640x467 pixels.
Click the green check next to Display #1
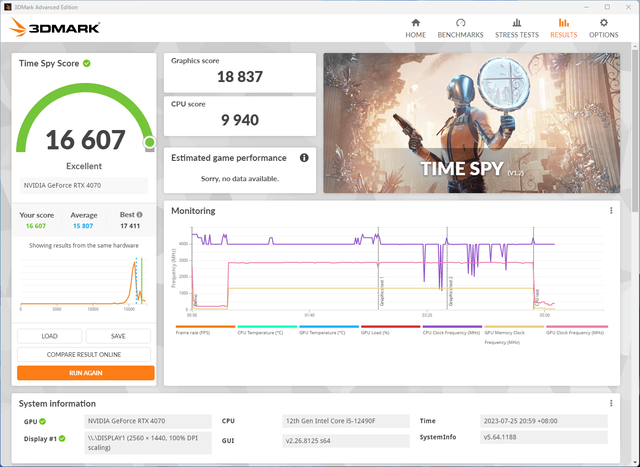click(x=62, y=438)
